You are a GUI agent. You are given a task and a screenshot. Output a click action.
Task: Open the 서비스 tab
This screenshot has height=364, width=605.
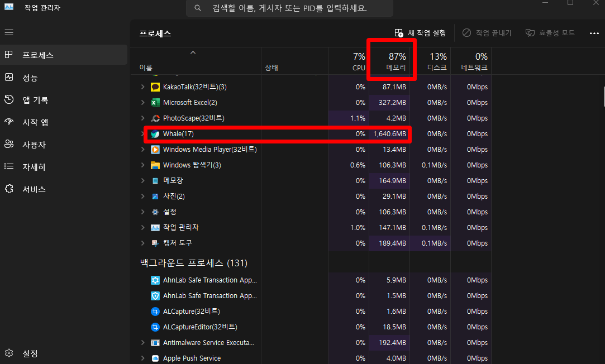pos(64,189)
